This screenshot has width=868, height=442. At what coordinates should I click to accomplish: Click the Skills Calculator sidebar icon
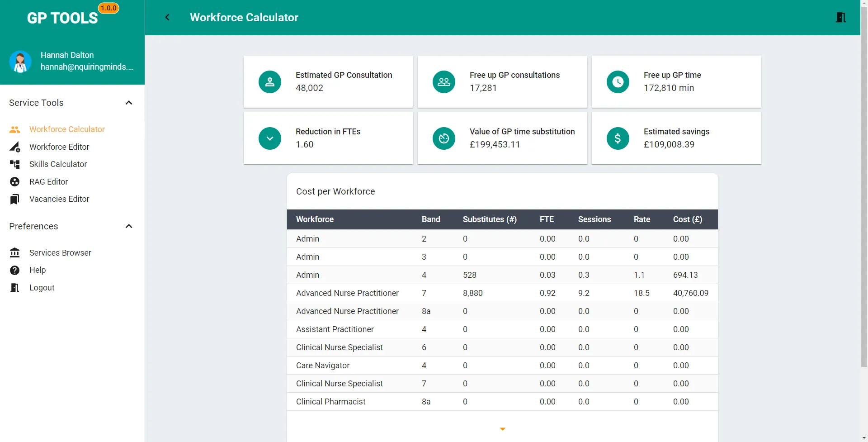[x=15, y=164]
